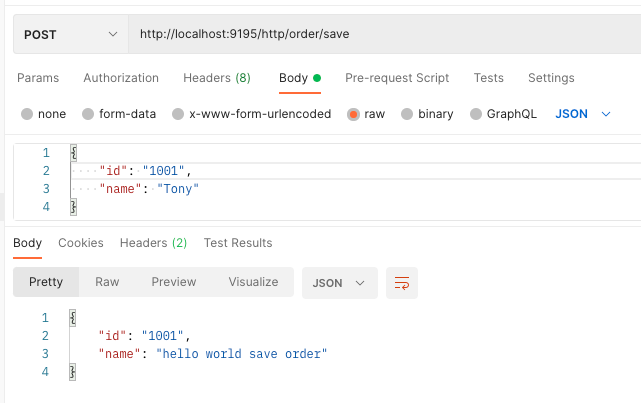This screenshot has height=403, width=641.
Task: Choose x-www-form-urlencoded body type
Action: [x=178, y=114]
